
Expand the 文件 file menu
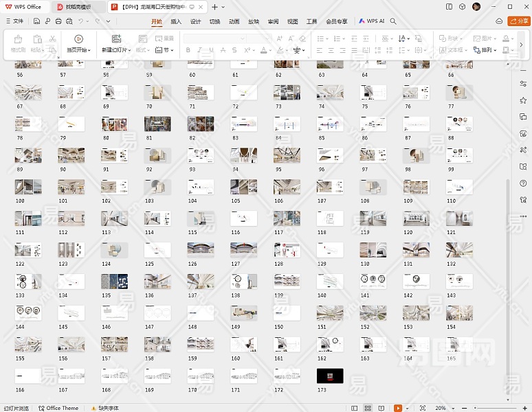[x=14, y=21]
